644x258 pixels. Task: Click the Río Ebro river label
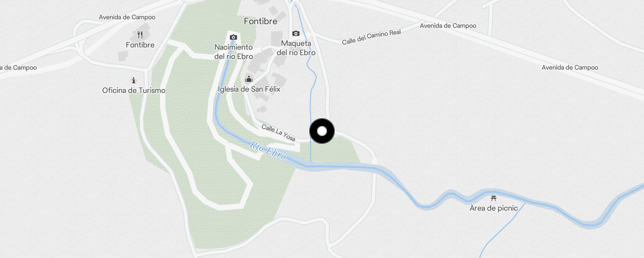coord(268,151)
